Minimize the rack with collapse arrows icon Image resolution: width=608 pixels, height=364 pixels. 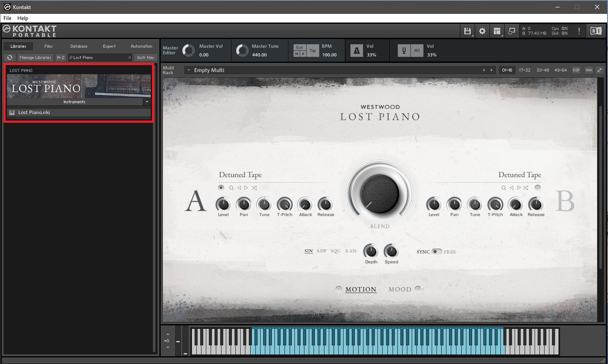coord(600,70)
